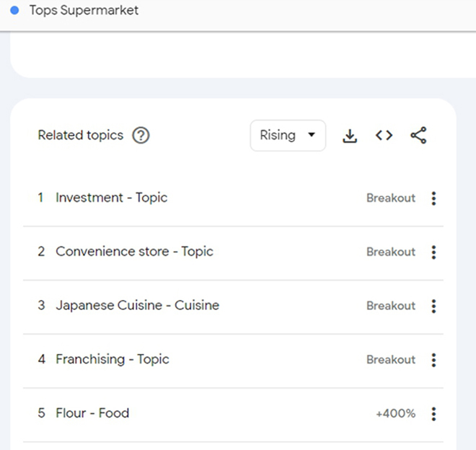Open more options for Convenience store topic
The height and width of the screenshot is (450, 476).
click(x=433, y=252)
